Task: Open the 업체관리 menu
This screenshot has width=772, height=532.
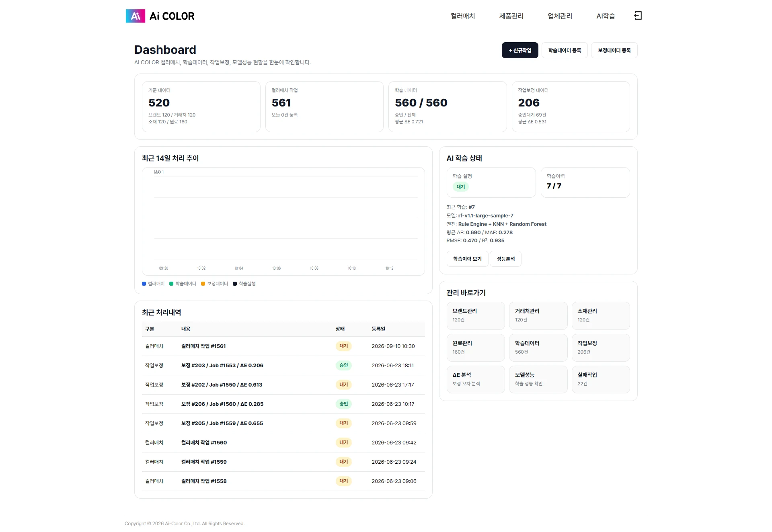Action: click(x=560, y=16)
